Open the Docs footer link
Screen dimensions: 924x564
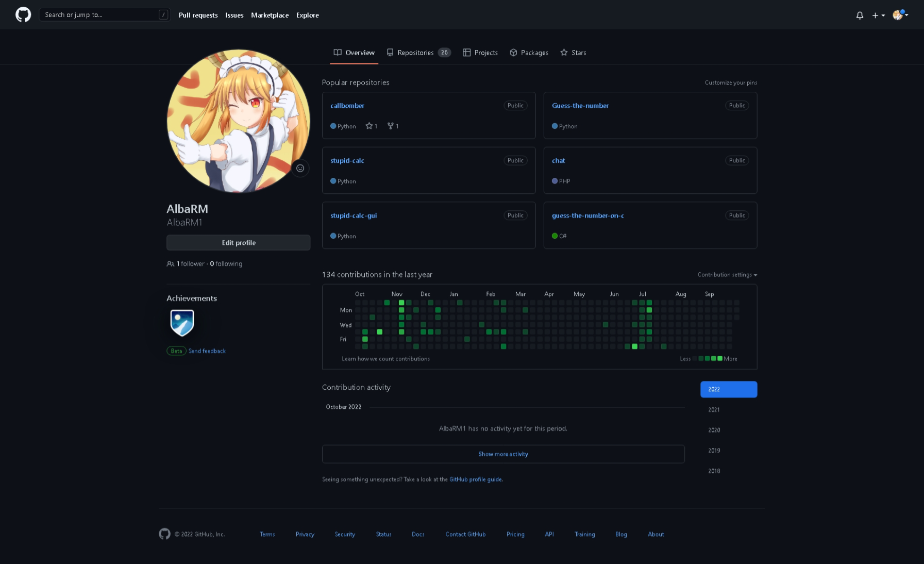(418, 535)
